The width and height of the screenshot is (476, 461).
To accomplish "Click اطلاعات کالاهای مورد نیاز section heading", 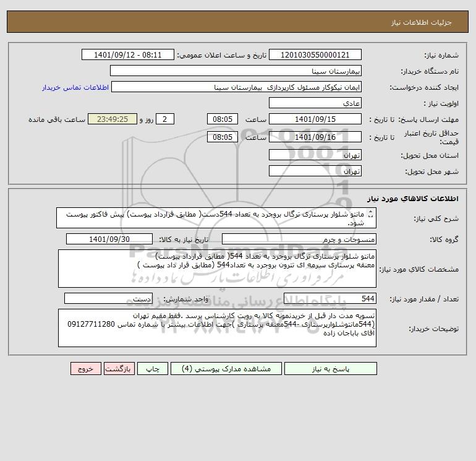I will [413, 199].
